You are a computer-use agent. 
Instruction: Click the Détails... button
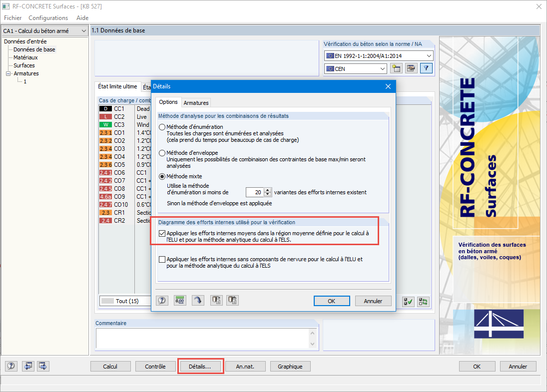point(200,366)
